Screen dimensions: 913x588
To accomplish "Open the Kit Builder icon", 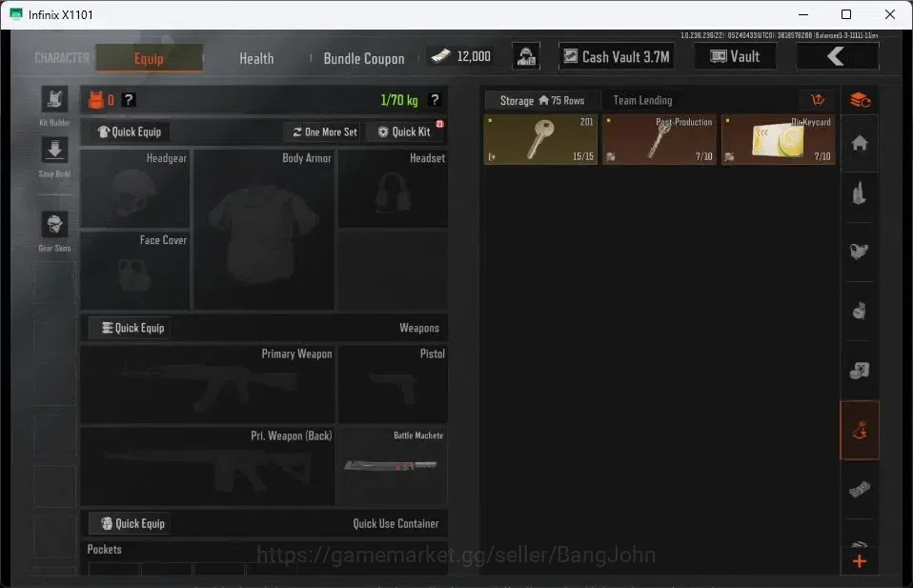I will (54, 99).
